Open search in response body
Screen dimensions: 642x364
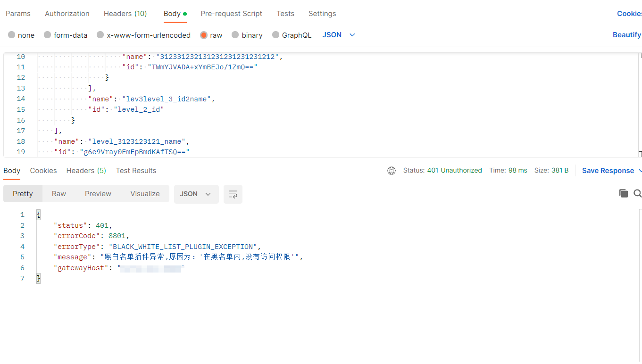coord(637,193)
